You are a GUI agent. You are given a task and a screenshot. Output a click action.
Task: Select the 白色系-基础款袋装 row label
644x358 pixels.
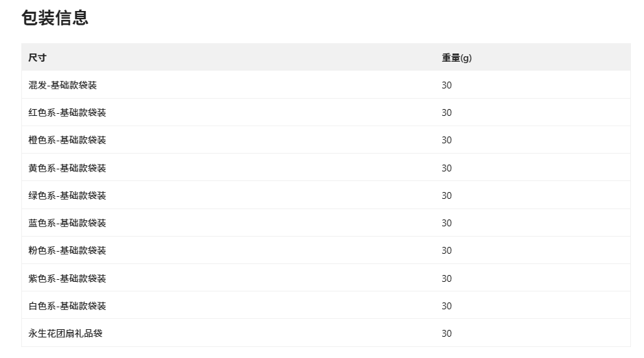[x=67, y=306]
